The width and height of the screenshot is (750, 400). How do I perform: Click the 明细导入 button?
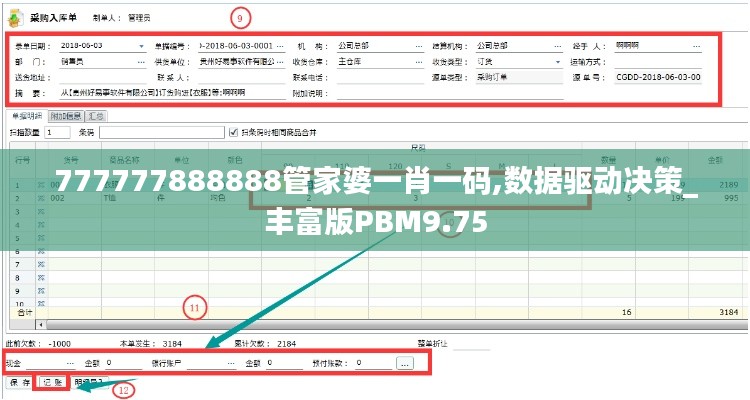click(x=90, y=382)
